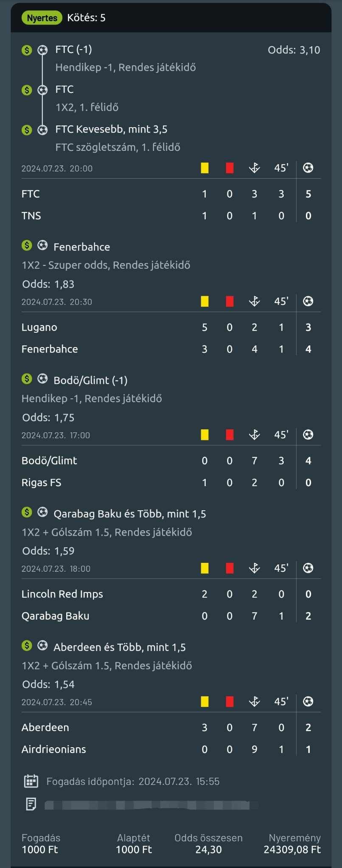The height and width of the screenshot is (868, 342).
Task: Select the Airdrieonians team row
Action: coord(54,749)
